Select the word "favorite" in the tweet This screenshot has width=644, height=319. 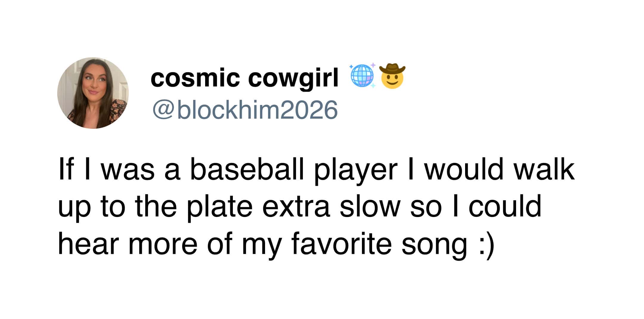point(342,245)
